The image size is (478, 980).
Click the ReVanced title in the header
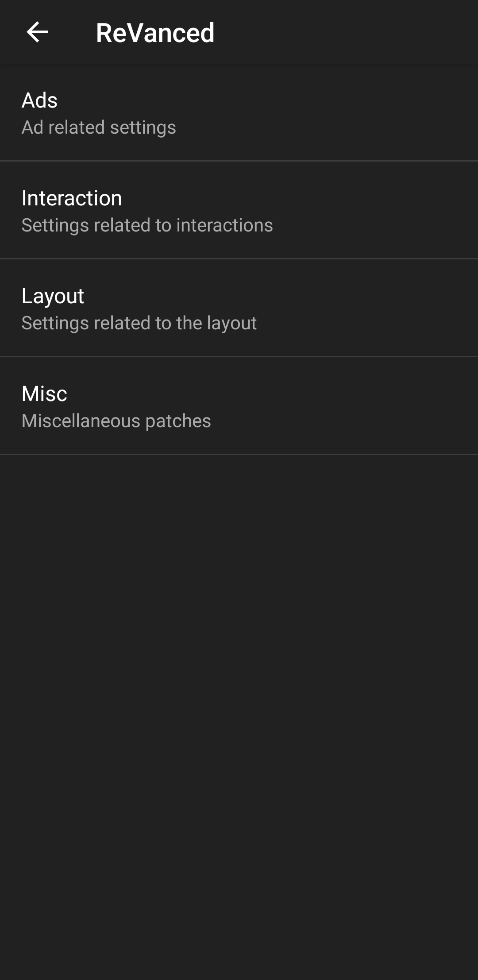pos(156,33)
